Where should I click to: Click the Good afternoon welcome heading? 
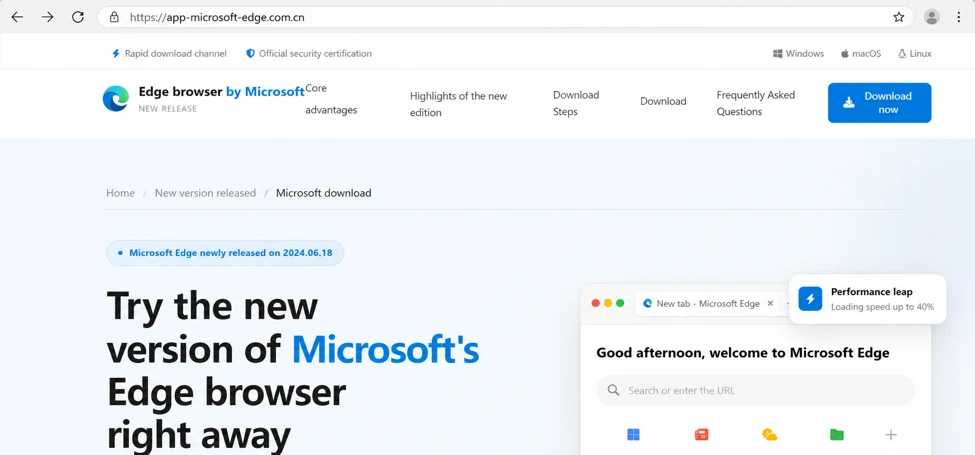[x=742, y=353]
